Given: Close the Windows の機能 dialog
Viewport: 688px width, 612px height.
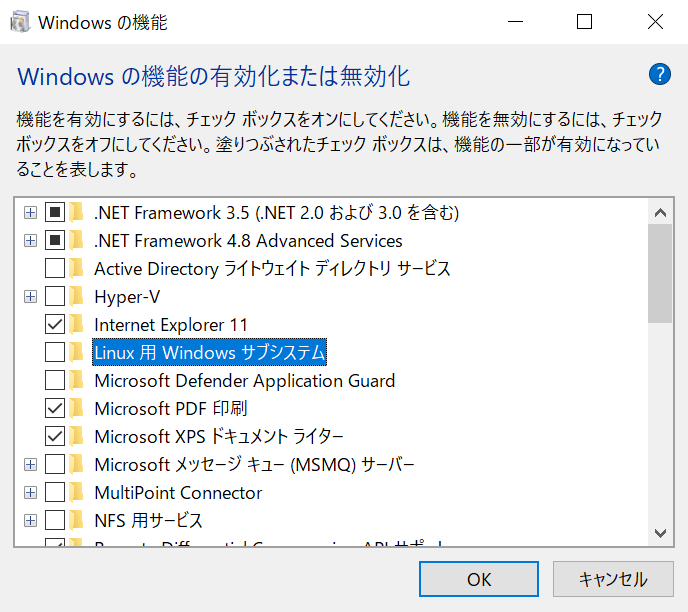Looking at the screenshot, I should coord(655,21).
